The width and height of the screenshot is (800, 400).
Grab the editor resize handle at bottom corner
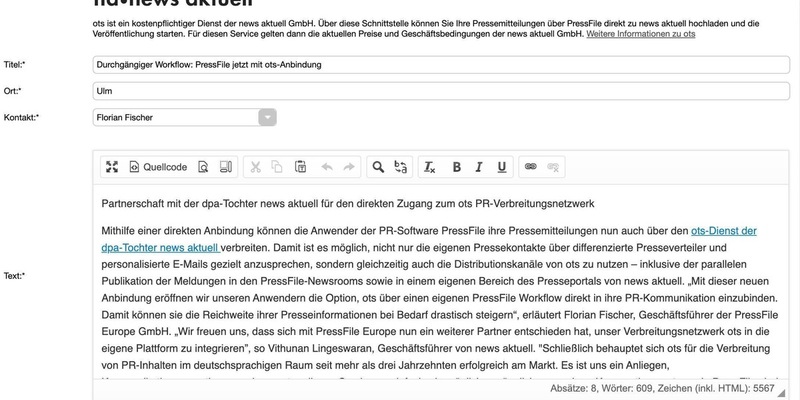(x=782, y=393)
